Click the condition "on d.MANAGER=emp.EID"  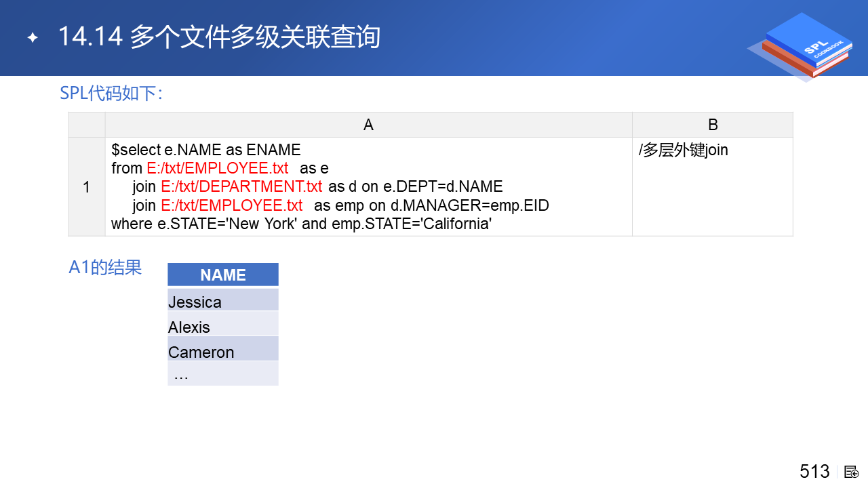460,205
